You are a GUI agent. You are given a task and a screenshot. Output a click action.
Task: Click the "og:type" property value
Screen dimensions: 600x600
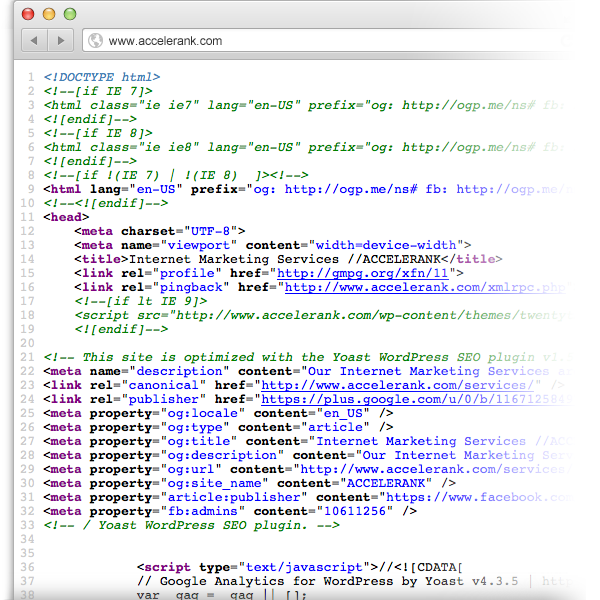click(x=194, y=427)
